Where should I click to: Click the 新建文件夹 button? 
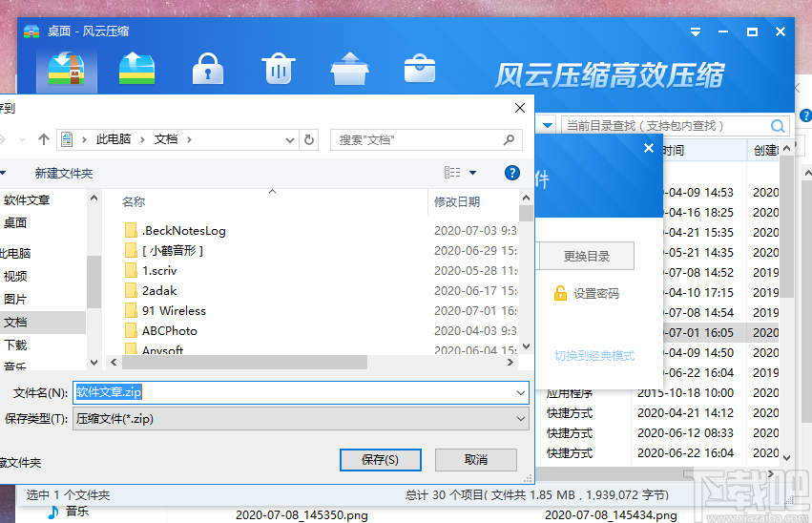click(64, 173)
